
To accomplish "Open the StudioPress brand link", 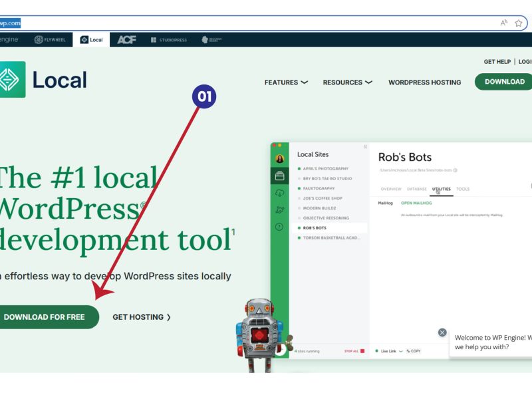I will (169, 40).
